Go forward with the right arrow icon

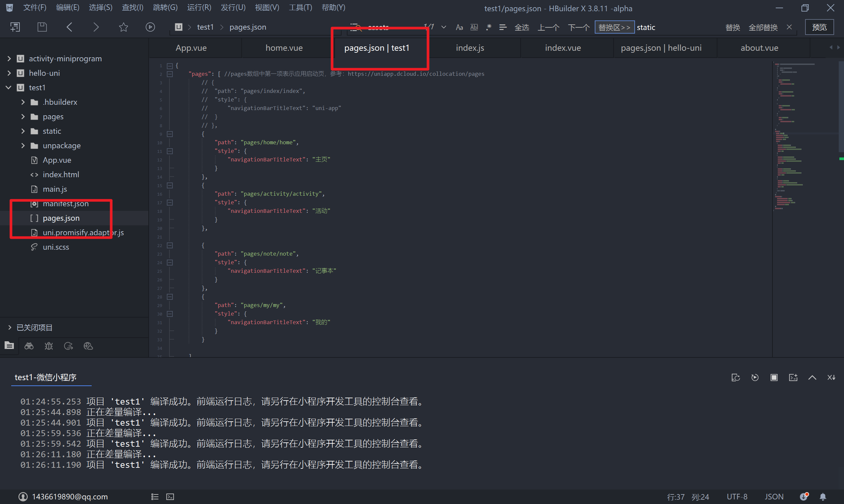pos(96,27)
